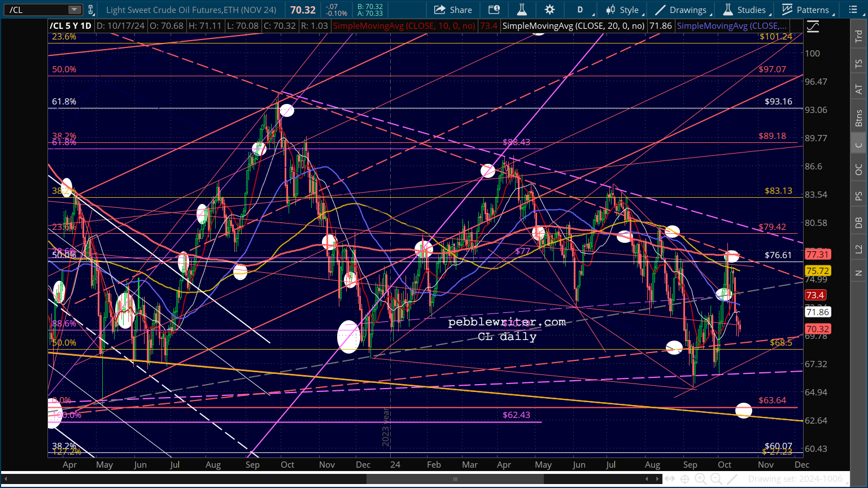Viewport: 868px width, 488px height.
Task: Click the Light Sweet Crude Oil Futures description
Action: (191, 10)
